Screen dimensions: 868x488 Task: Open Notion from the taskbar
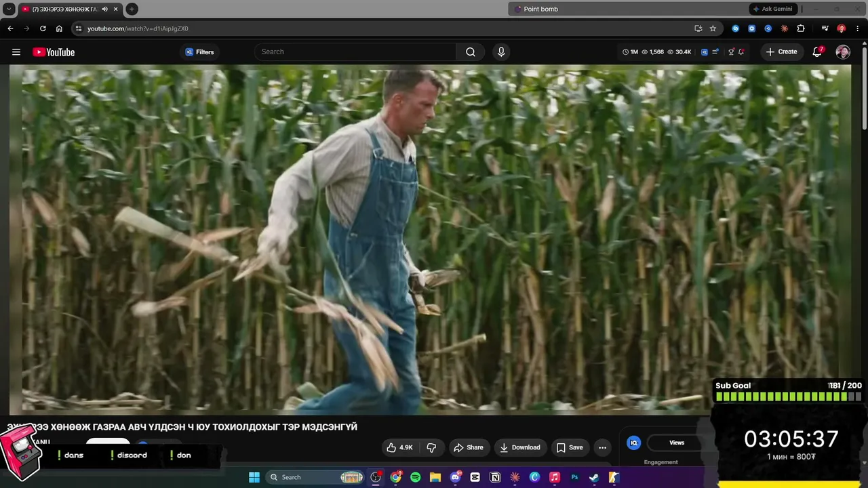[495, 477]
